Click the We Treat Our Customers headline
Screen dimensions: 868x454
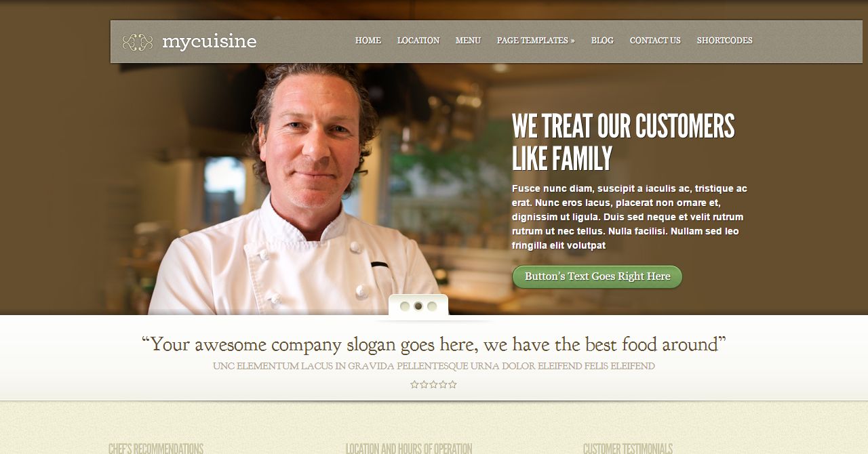pos(623,142)
